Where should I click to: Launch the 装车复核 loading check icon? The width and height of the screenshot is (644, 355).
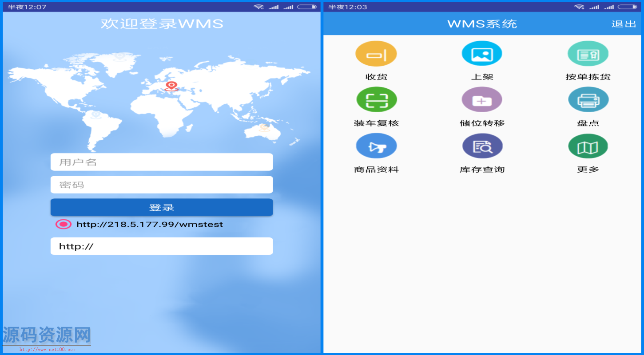pos(376,100)
